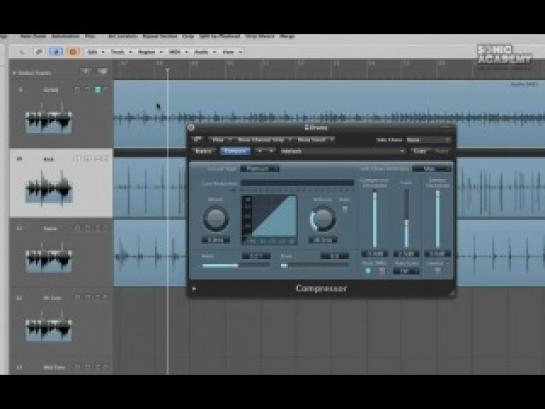Open the Region local menu

tap(150, 52)
